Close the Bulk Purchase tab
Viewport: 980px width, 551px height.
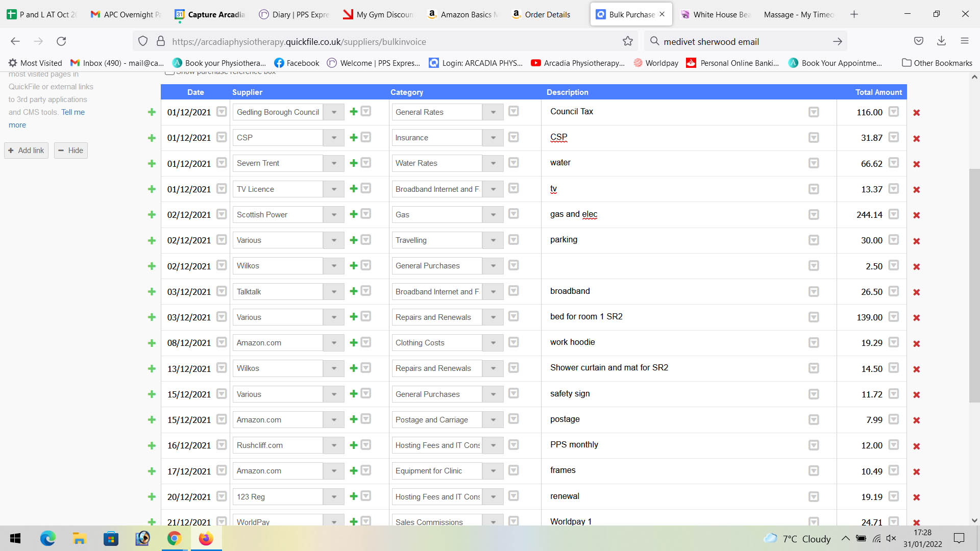662,14
